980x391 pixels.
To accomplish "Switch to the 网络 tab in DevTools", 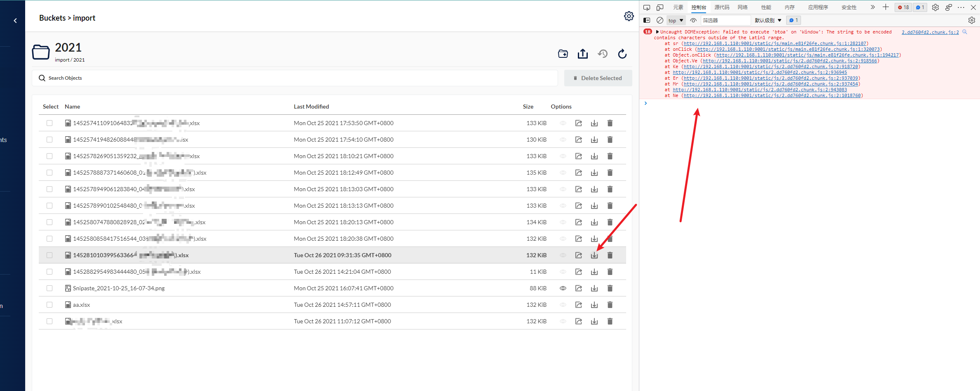I will coord(742,7).
